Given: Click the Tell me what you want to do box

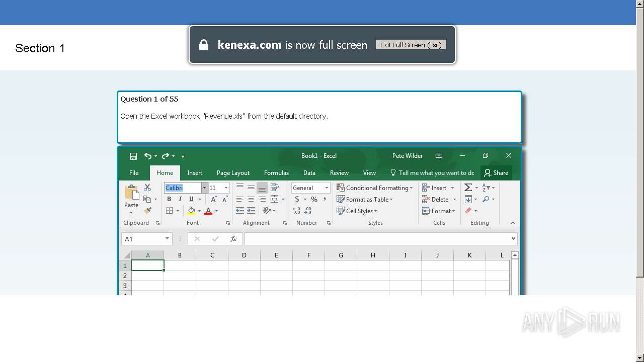Looking at the screenshot, I should pos(432,173).
